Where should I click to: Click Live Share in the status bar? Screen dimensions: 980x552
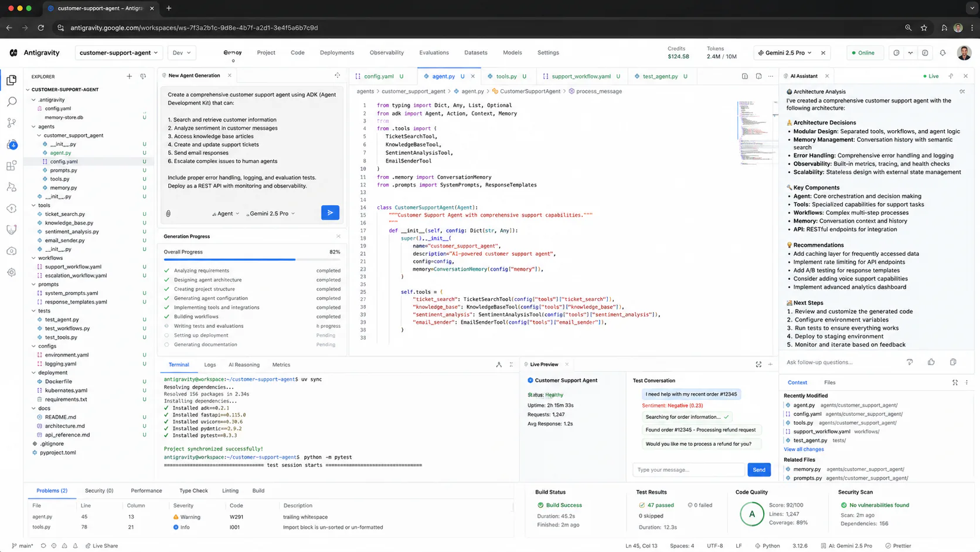coord(101,546)
